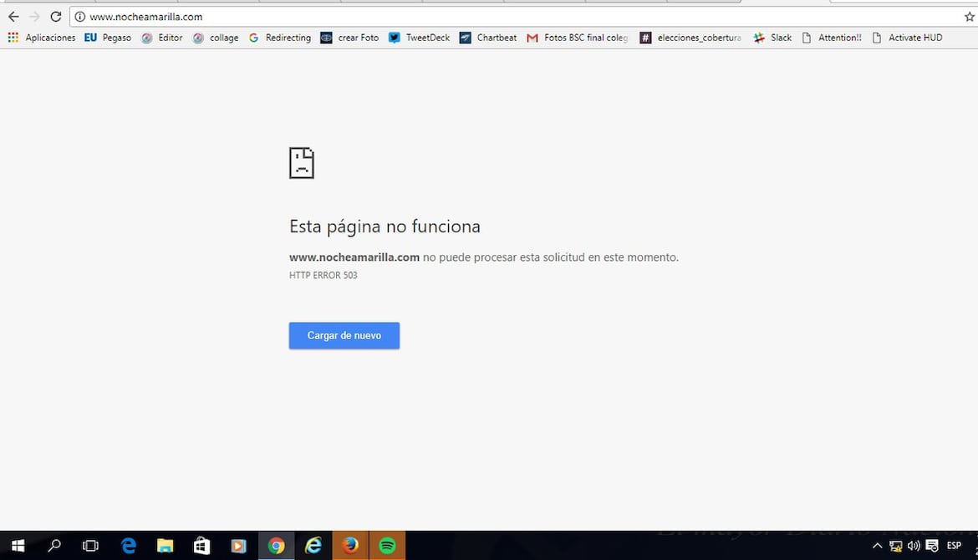Open the Chartbeat bookmark
Image resolution: width=978 pixels, height=560 pixels.
coord(488,38)
